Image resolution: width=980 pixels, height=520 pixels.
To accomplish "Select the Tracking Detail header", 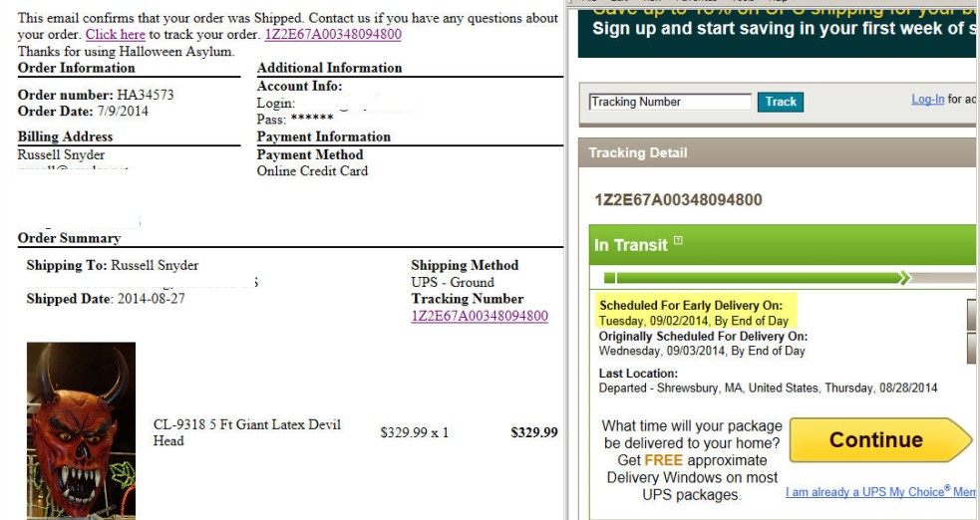I will point(638,152).
